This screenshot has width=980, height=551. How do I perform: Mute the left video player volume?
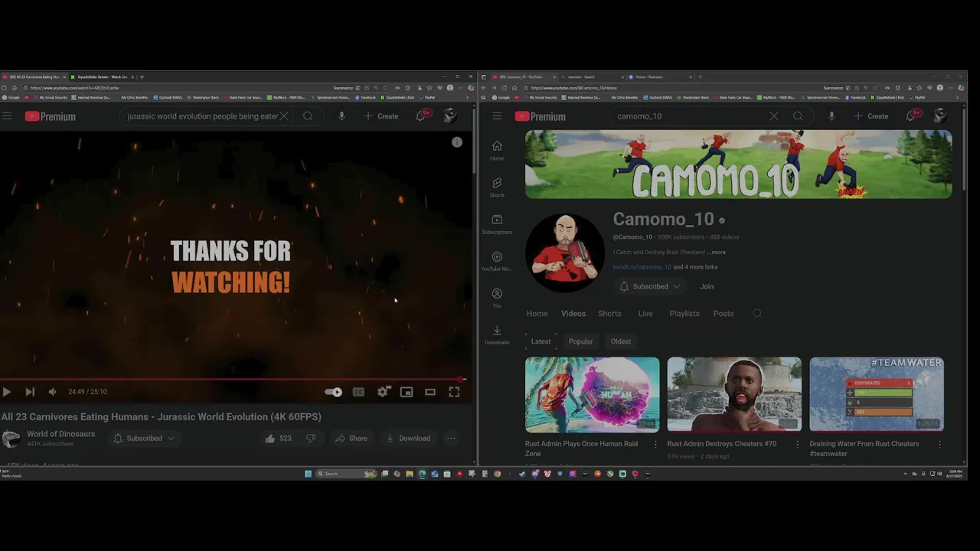coord(52,392)
